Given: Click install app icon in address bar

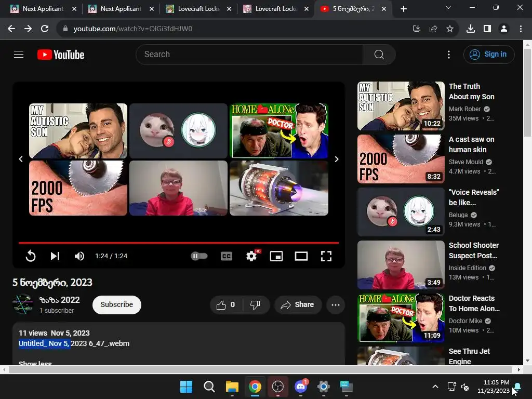Looking at the screenshot, I should 416,29.
